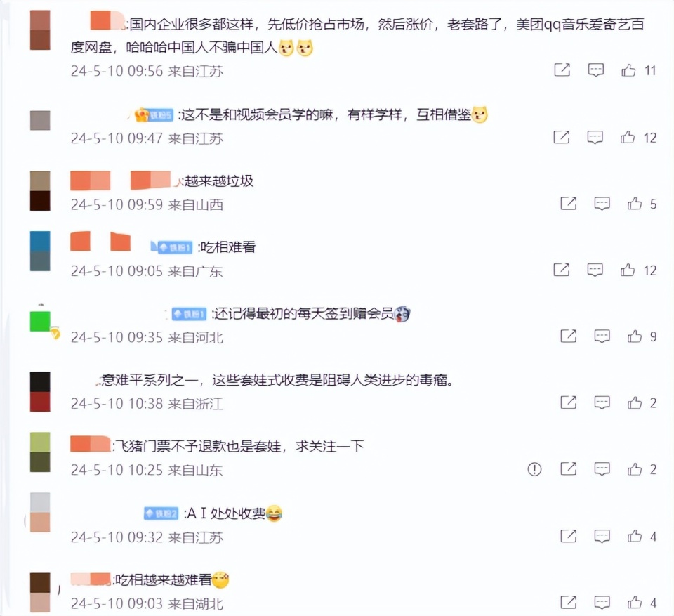Share the 吃相越来越难看 comment from 湖北
Image resolution: width=674 pixels, height=616 pixels.
point(568,602)
